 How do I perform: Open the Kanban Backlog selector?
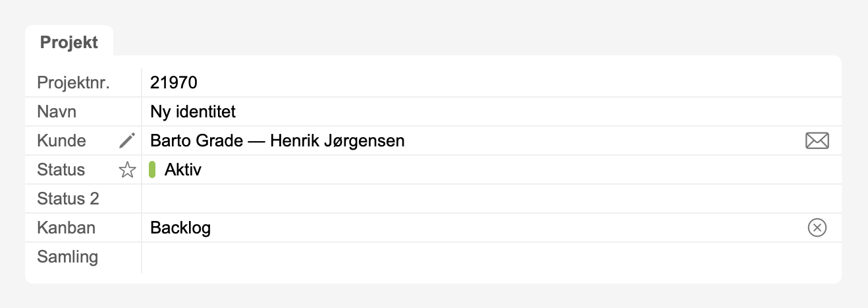point(180,228)
